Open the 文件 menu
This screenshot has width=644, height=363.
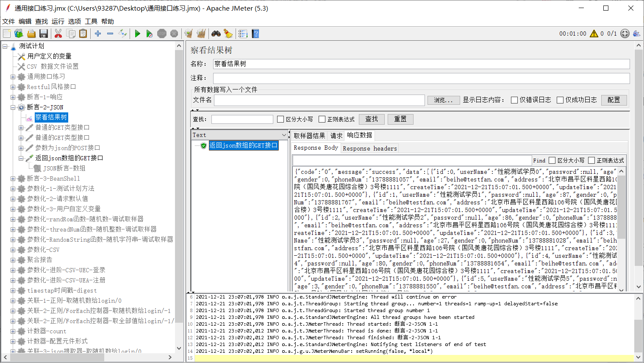click(x=8, y=21)
